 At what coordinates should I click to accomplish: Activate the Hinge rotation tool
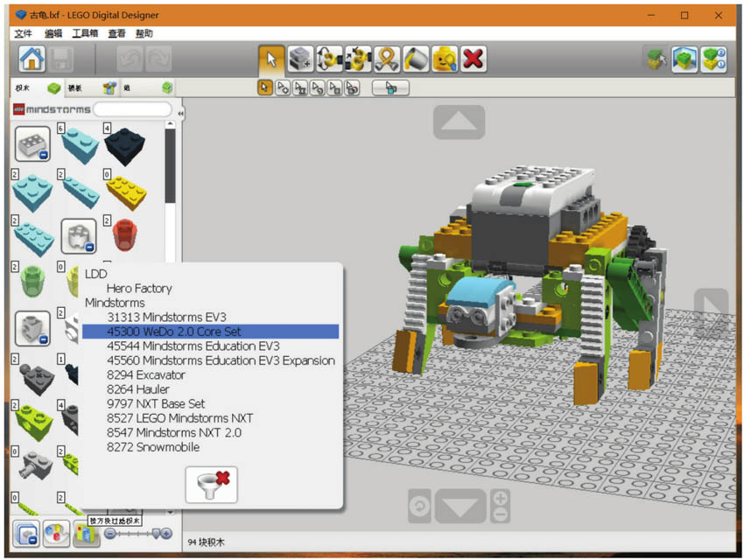click(x=329, y=59)
